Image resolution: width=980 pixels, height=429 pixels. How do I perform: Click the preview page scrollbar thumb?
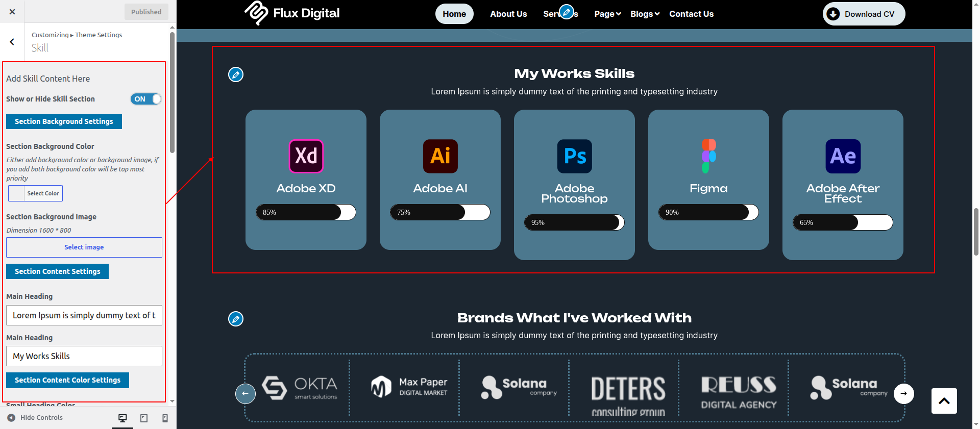click(x=976, y=232)
